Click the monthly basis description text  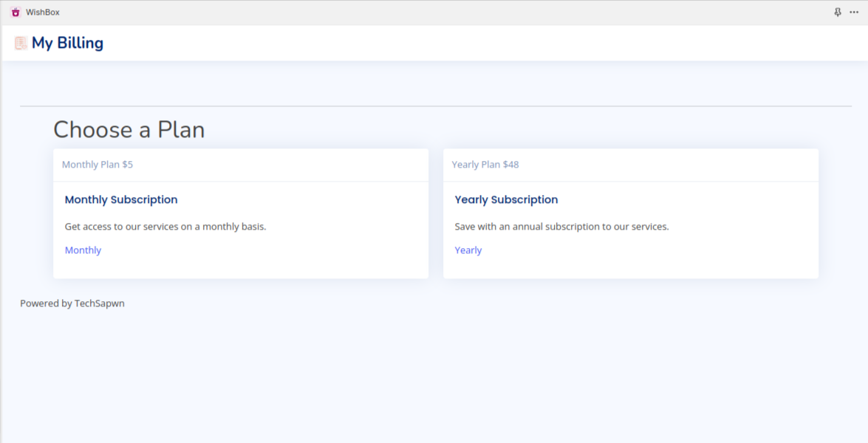pyautogui.click(x=165, y=227)
